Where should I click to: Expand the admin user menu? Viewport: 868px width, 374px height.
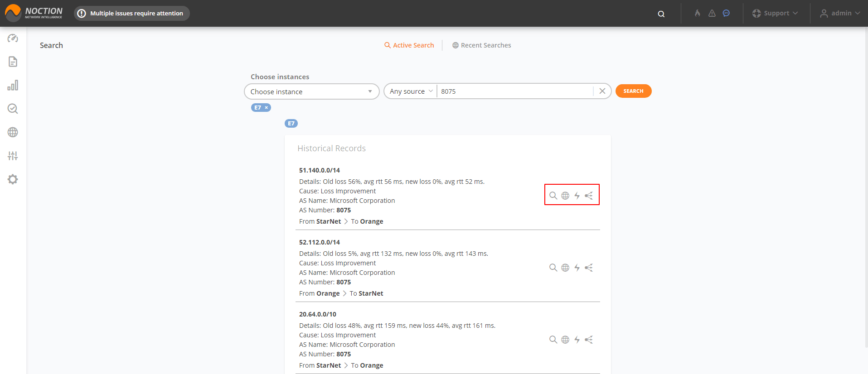click(x=840, y=13)
